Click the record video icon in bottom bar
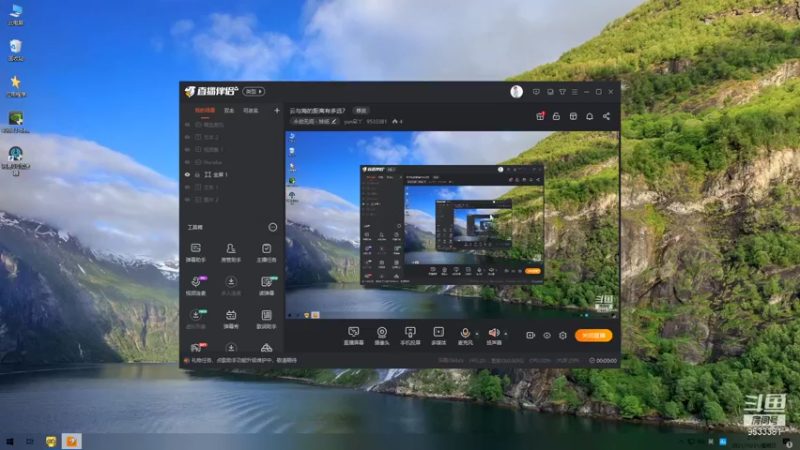This screenshot has height=450, width=800. click(x=530, y=335)
